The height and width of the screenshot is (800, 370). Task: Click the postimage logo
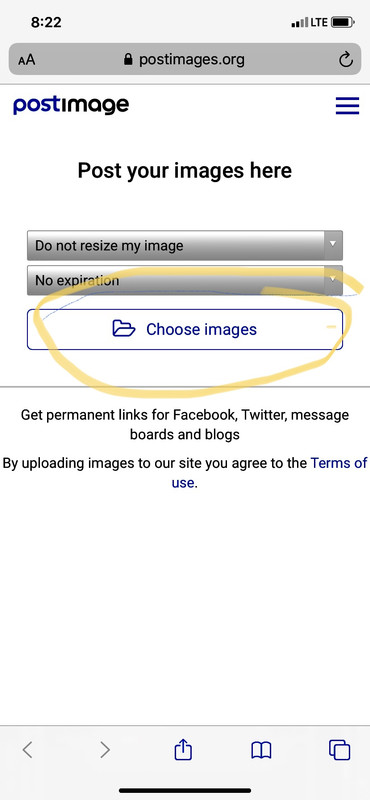[x=71, y=106]
